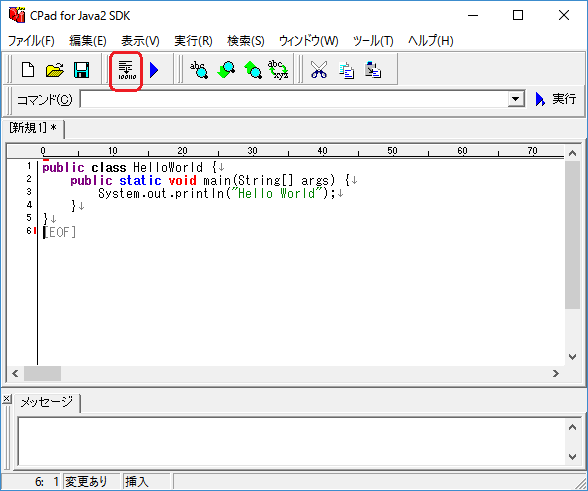Expand the コマンド combo box dropdown arrow
Image resolution: width=588 pixels, height=491 pixels.
click(516, 99)
